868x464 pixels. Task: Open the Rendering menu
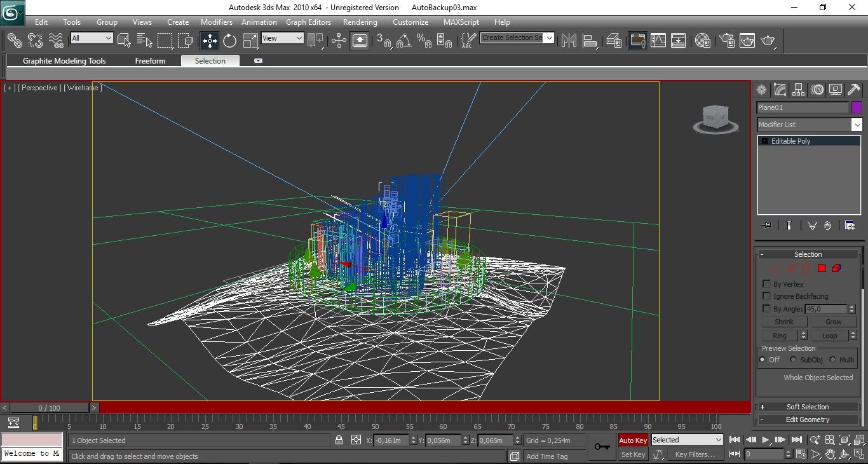[360, 22]
